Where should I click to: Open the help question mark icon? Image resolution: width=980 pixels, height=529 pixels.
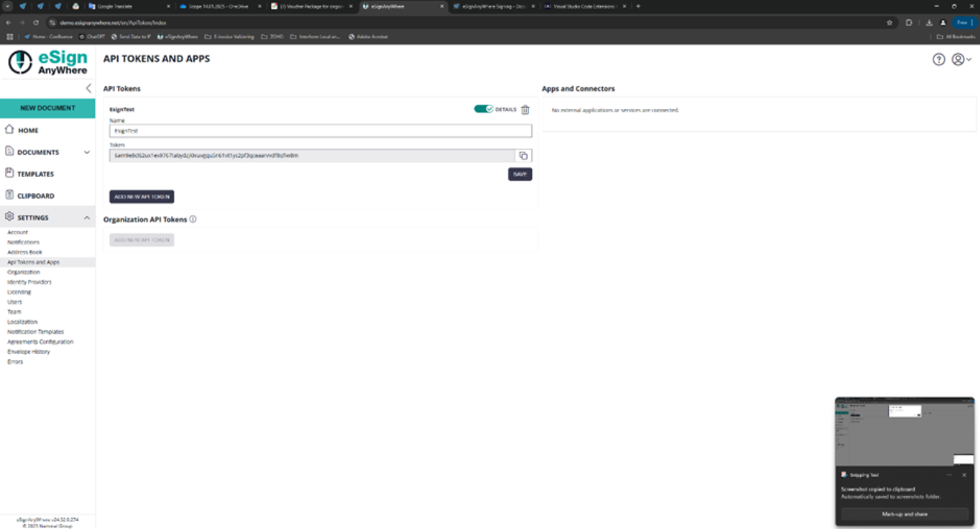pos(939,60)
